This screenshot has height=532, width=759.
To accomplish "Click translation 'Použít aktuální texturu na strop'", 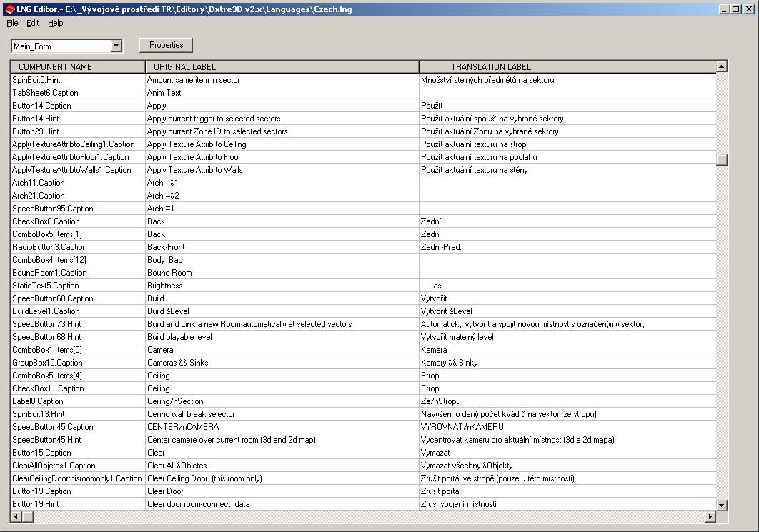I will 567,144.
